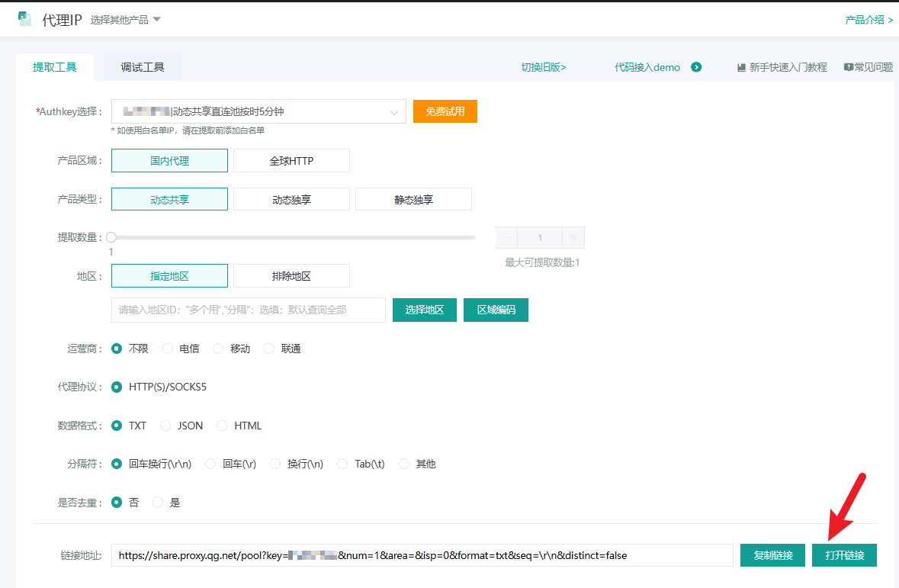Click the 复制链接 button
Viewport: 899px width, 588px height.
pos(772,555)
